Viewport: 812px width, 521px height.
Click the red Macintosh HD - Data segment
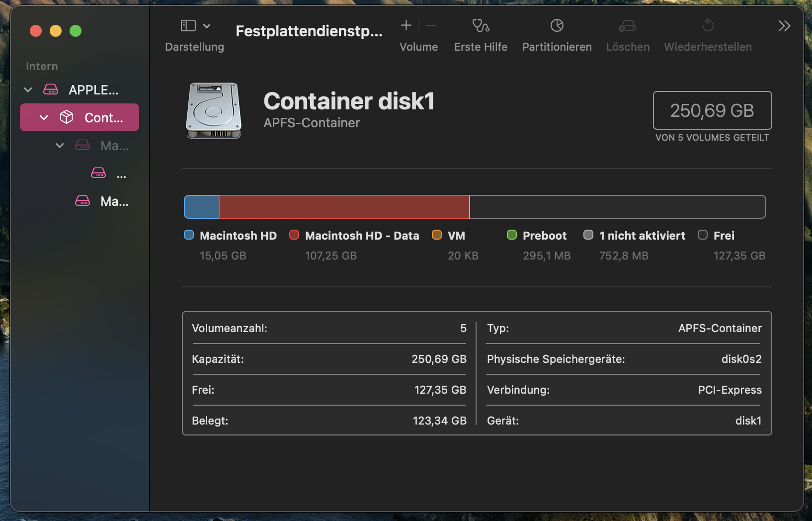point(344,207)
